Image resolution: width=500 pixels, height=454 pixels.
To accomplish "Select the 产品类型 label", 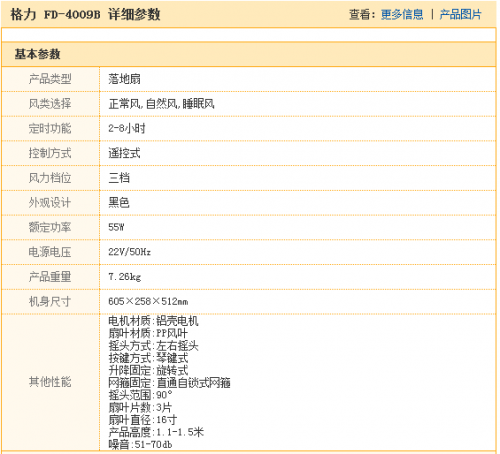I will point(50,79).
